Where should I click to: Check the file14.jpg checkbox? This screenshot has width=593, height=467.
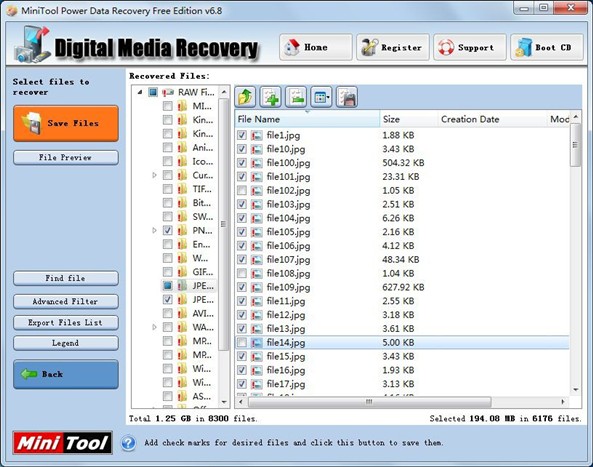click(x=242, y=342)
